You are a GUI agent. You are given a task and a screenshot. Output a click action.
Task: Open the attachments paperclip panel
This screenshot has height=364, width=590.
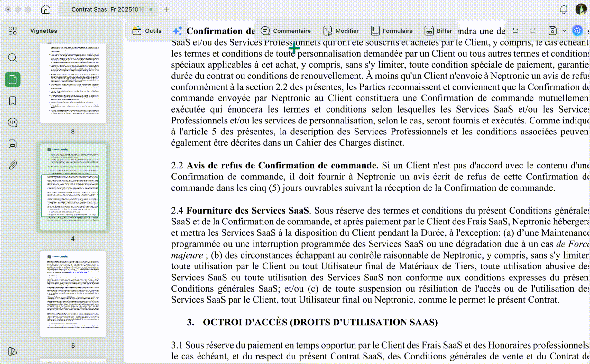(13, 165)
